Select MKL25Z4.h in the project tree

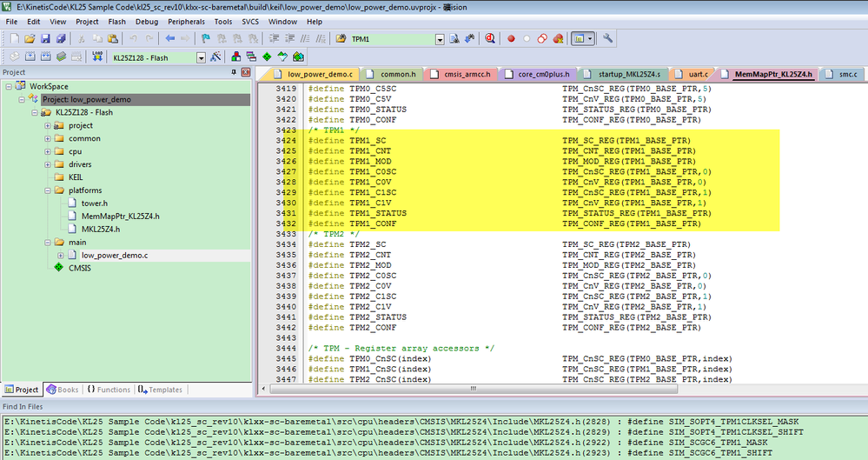[x=100, y=230]
